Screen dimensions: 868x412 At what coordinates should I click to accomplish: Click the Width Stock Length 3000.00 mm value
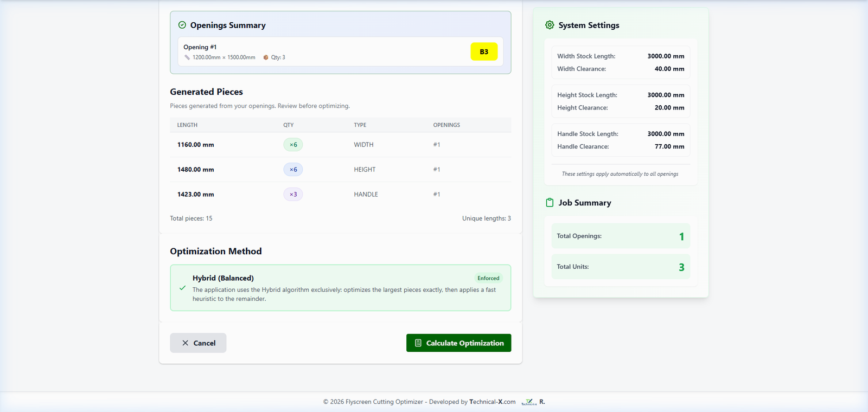coord(666,56)
